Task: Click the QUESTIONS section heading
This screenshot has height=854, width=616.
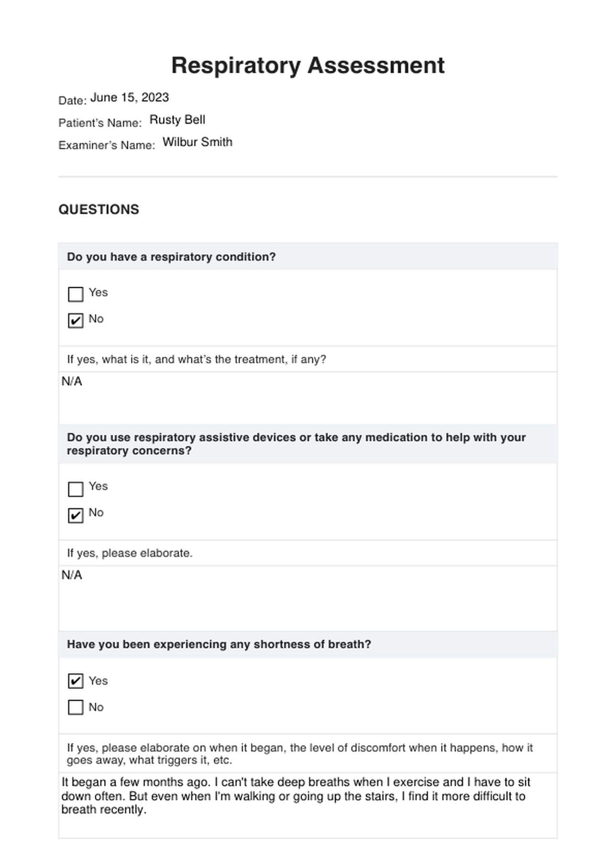Action: [x=98, y=210]
